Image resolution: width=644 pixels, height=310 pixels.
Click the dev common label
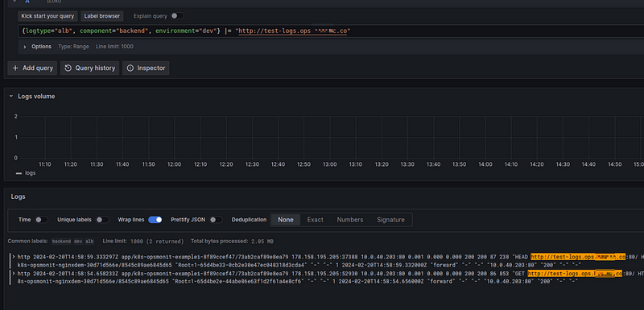pos(78,242)
